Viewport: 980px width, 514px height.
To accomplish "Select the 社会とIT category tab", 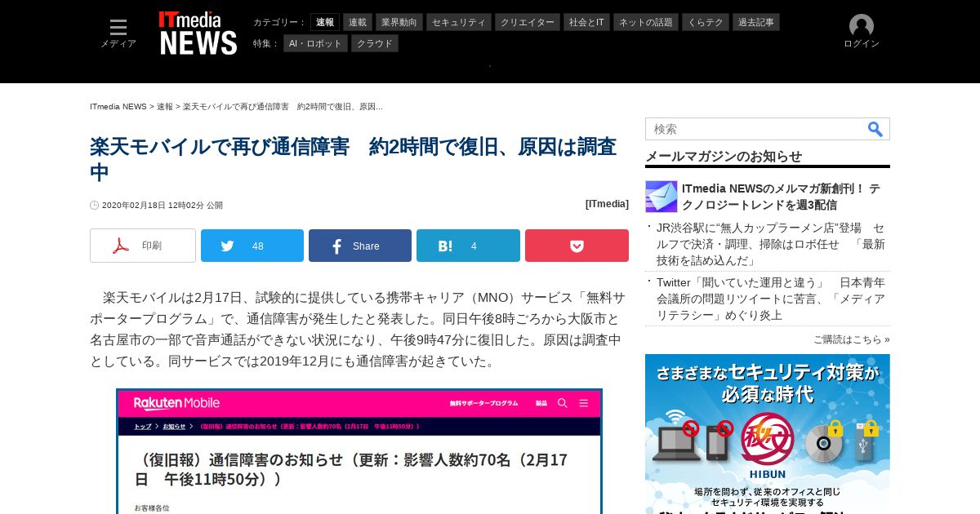I will pyautogui.click(x=586, y=22).
